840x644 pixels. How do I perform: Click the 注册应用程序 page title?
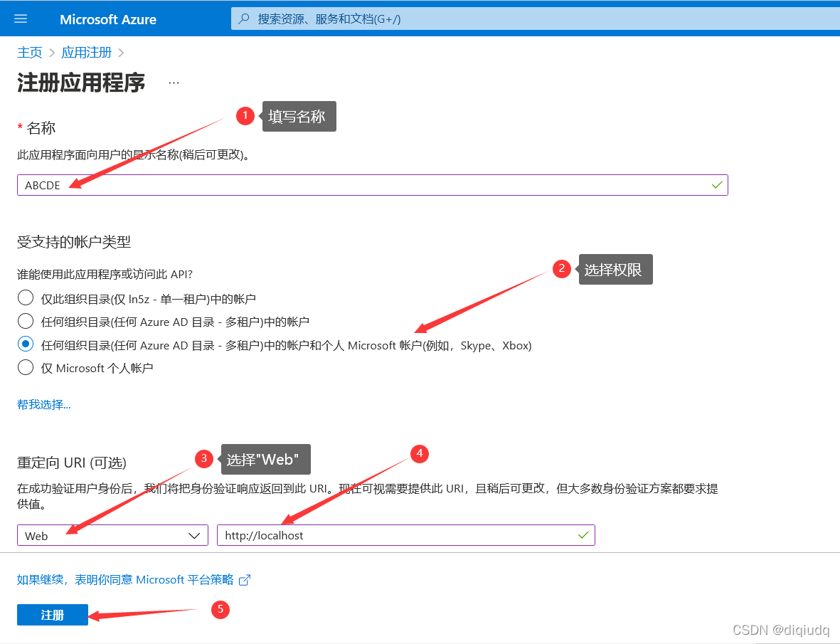[x=81, y=83]
